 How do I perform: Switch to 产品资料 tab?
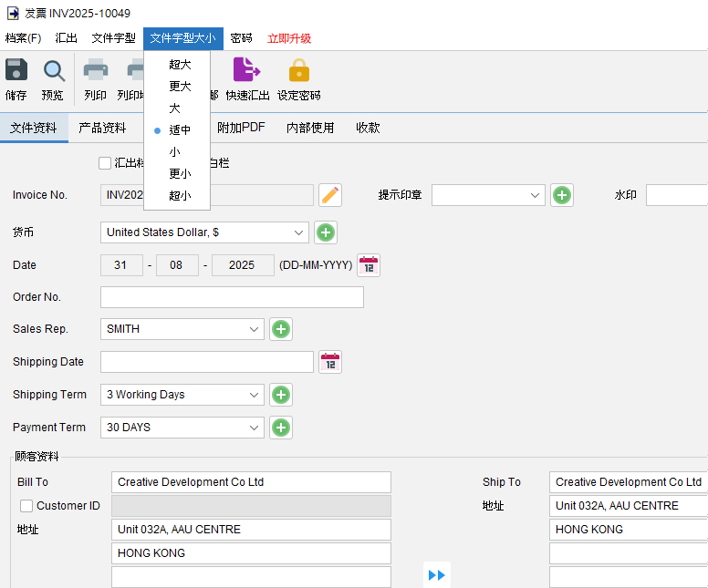[102, 128]
